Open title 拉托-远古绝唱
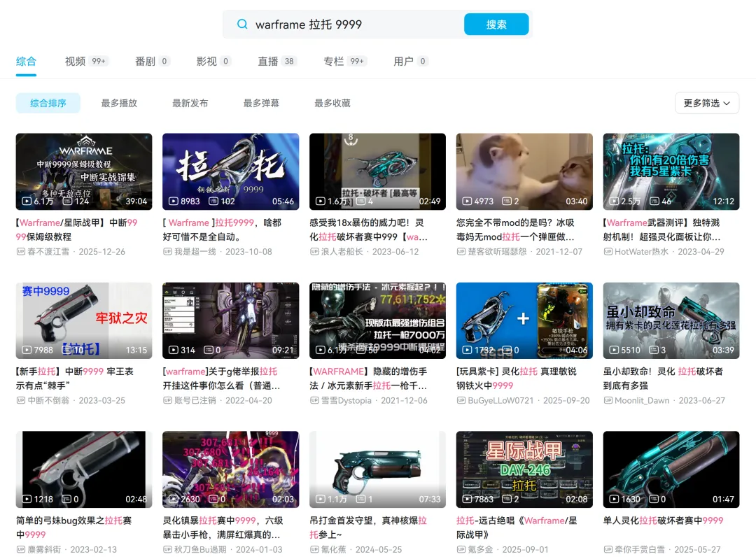 click(517, 528)
